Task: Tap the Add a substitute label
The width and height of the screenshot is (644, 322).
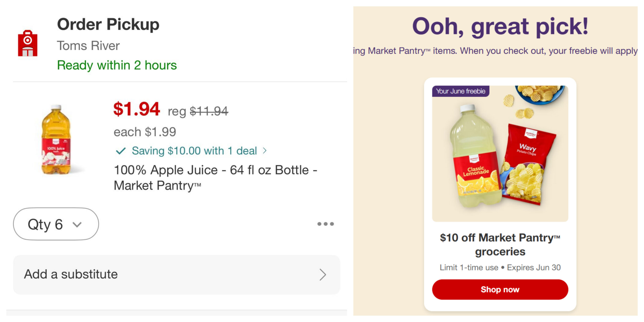Action: click(x=71, y=274)
